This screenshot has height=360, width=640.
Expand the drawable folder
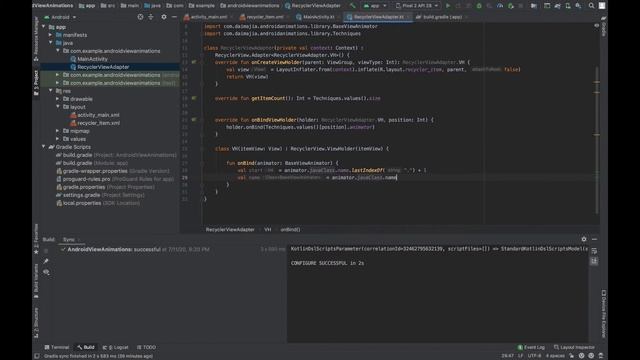(x=58, y=99)
